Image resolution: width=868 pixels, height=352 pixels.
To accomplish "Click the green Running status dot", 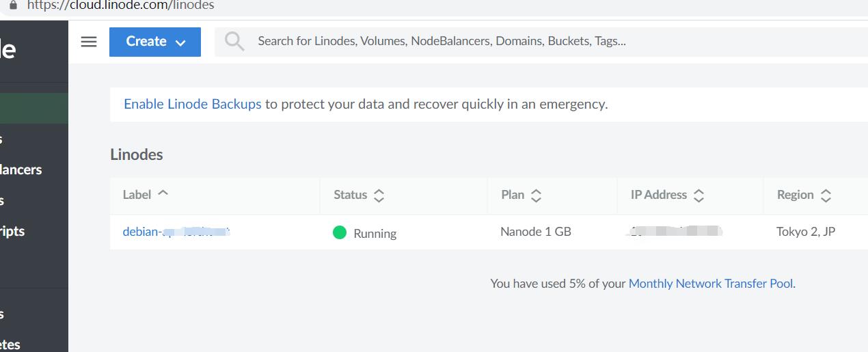I will pos(340,232).
